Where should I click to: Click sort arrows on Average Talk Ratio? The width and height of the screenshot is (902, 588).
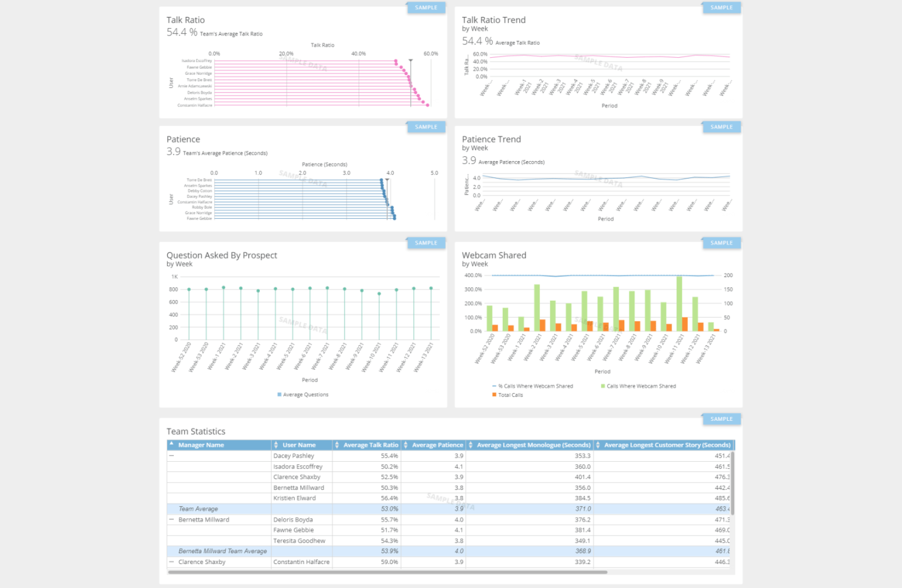tap(337, 445)
